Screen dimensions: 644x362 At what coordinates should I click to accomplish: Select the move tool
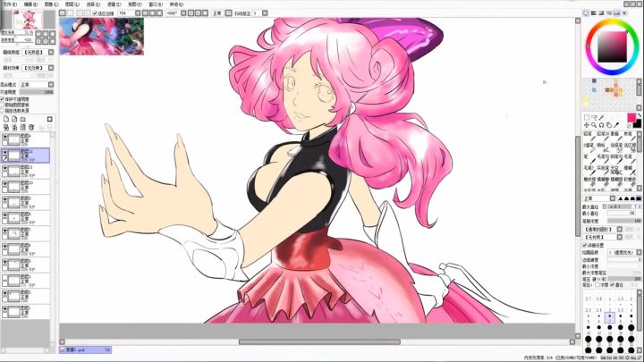click(x=587, y=125)
